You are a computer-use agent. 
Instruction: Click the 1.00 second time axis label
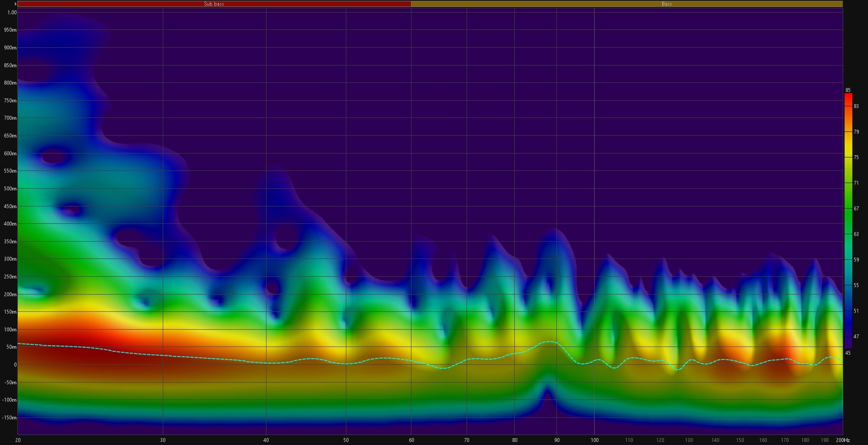(x=12, y=13)
